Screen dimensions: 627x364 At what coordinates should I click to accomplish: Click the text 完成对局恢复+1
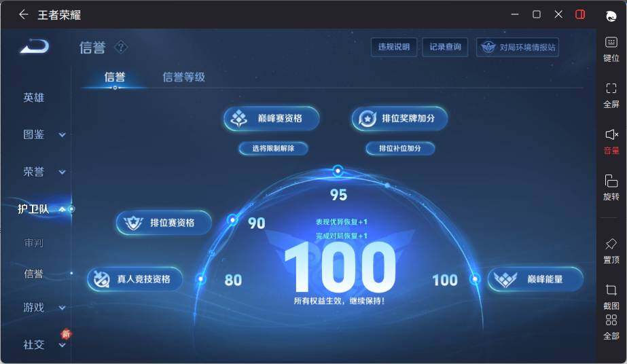(x=342, y=236)
